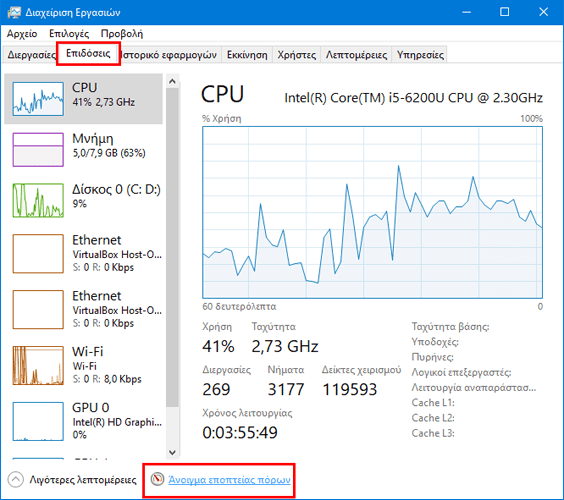Image resolution: width=564 pixels, height=500 pixels.
Task: Open the Προβολή menu
Action: pos(122,34)
